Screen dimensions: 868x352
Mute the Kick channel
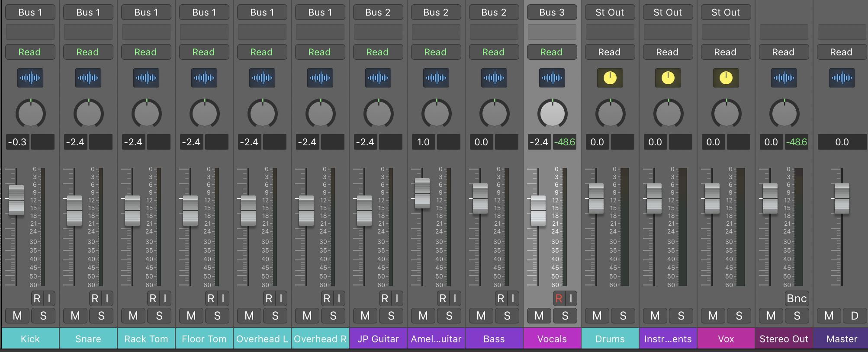point(17,316)
